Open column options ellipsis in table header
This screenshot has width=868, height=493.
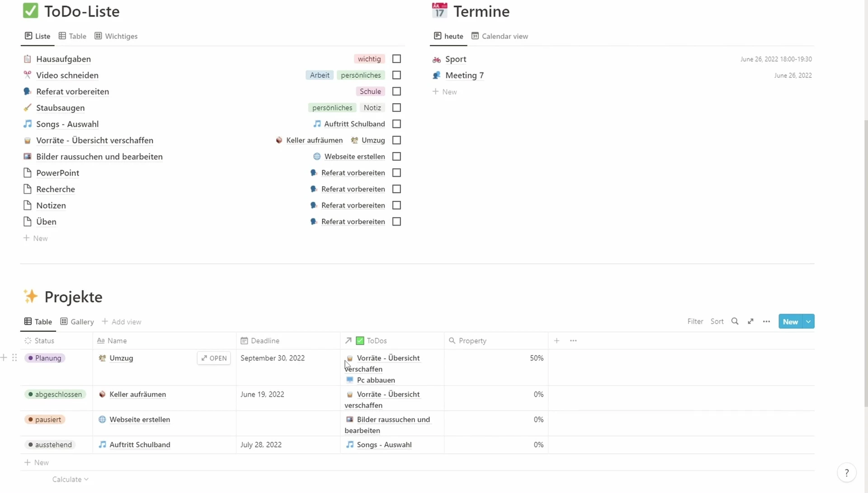[573, 341]
